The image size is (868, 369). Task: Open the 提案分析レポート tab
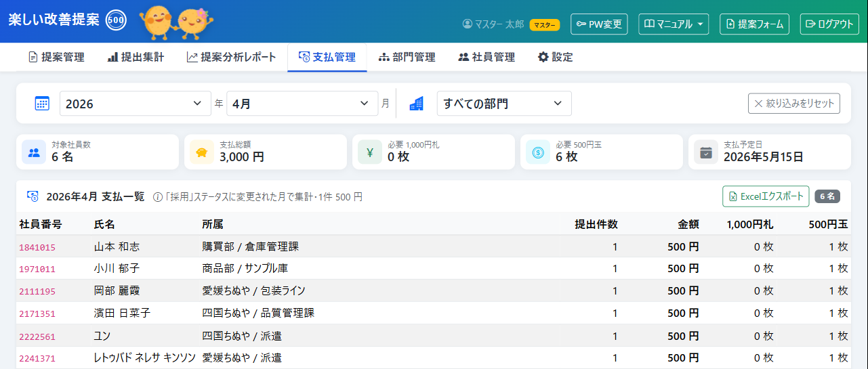click(x=232, y=57)
